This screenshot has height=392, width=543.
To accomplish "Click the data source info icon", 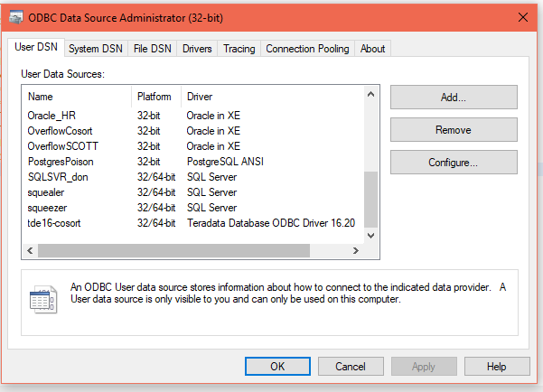I will (x=43, y=299).
